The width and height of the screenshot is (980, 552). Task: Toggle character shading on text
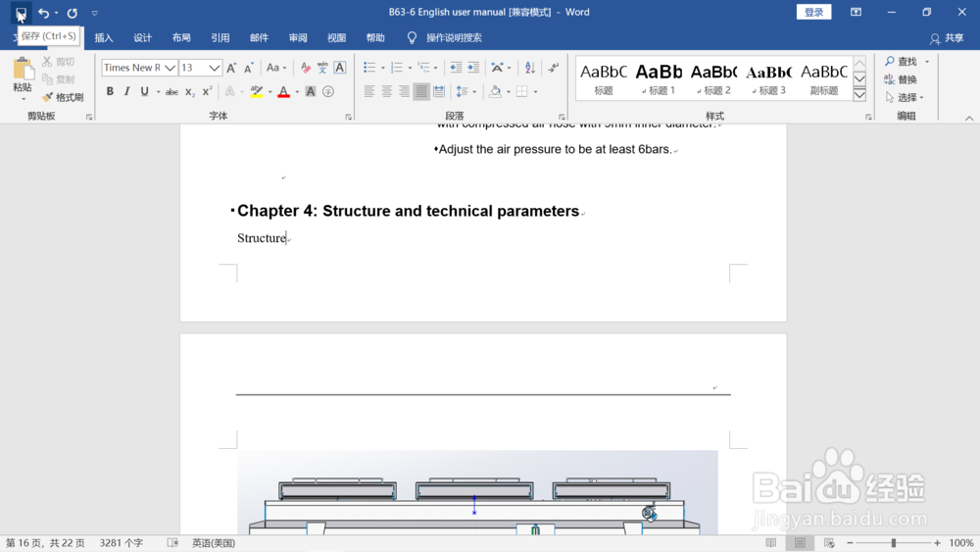(x=310, y=91)
